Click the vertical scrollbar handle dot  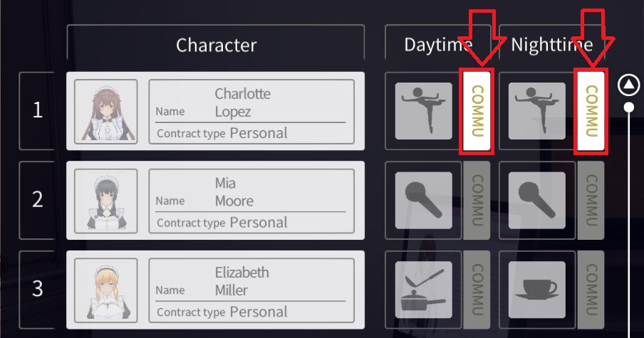(x=629, y=107)
